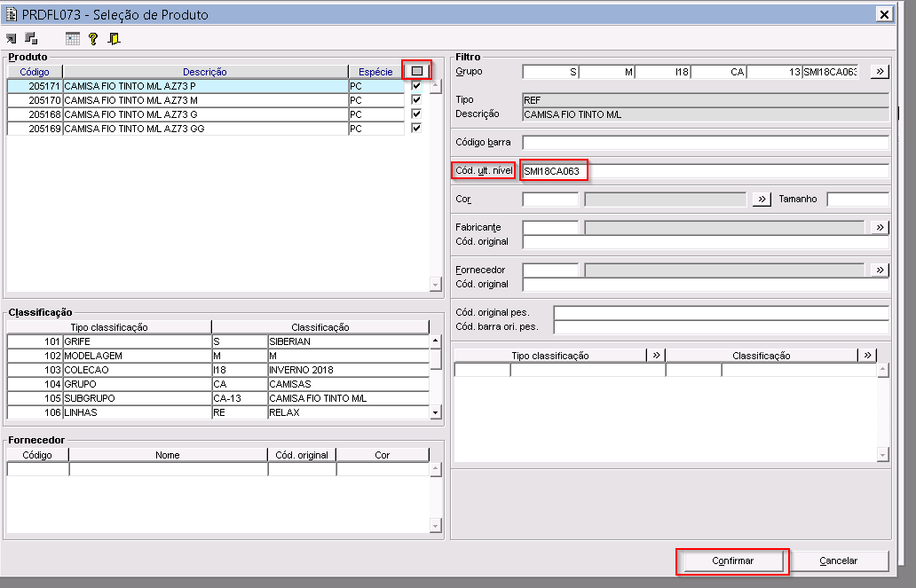Click the Confirmar button
This screenshot has height=588, width=916.
click(x=732, y=561)
